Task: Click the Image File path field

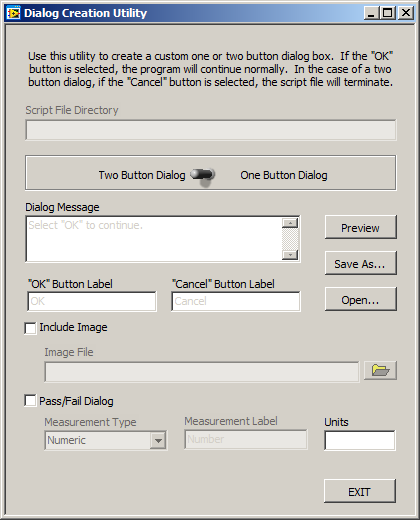Action: point(202,372)
